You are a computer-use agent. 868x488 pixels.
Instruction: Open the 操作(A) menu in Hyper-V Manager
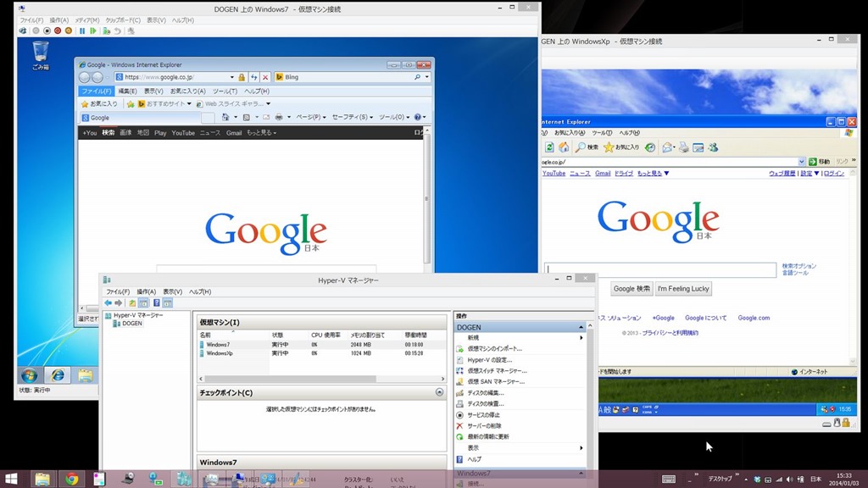pyautogui.click(x=146, y=291)
